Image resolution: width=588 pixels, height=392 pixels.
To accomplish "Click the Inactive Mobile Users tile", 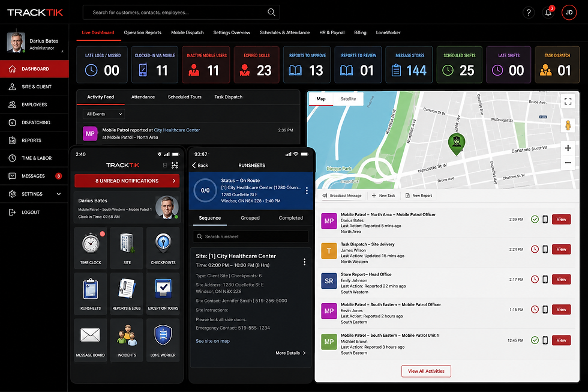I will point(206,64).
